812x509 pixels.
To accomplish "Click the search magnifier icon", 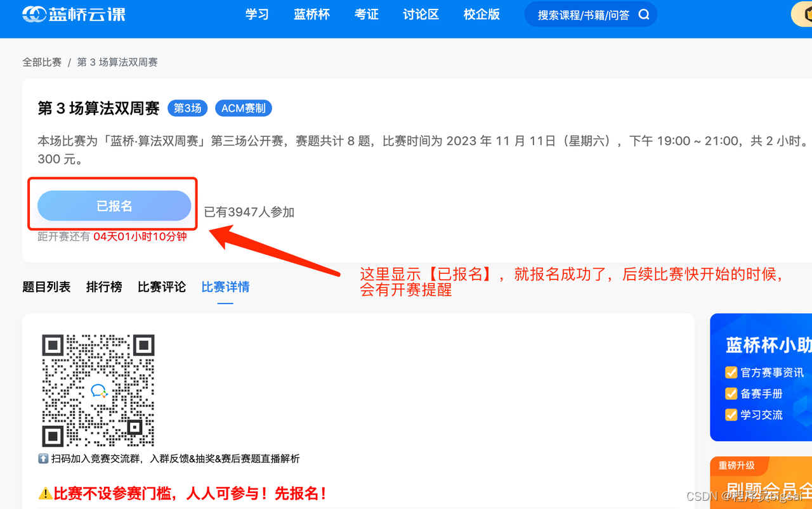I will click(643, 13).
